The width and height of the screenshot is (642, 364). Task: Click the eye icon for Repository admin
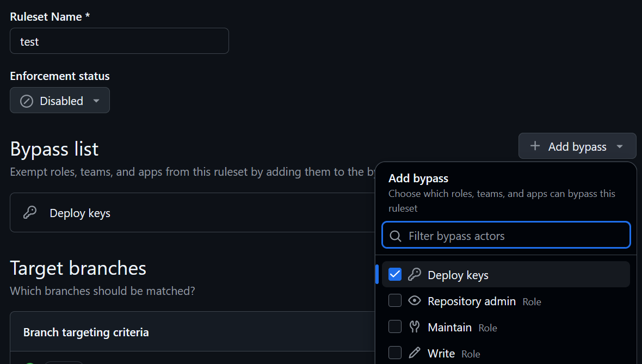[x=415, y=301]
